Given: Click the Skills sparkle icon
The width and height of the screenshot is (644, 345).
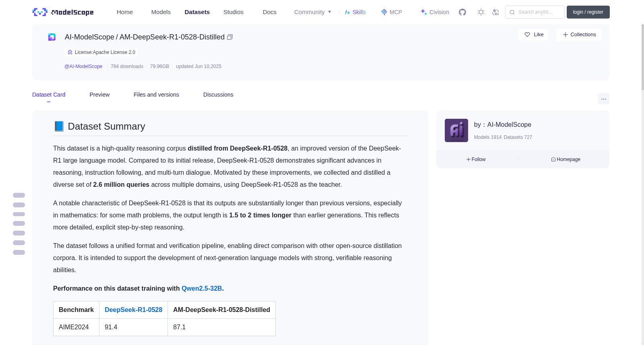Looking at the screenshot, I should pos(347,12).
